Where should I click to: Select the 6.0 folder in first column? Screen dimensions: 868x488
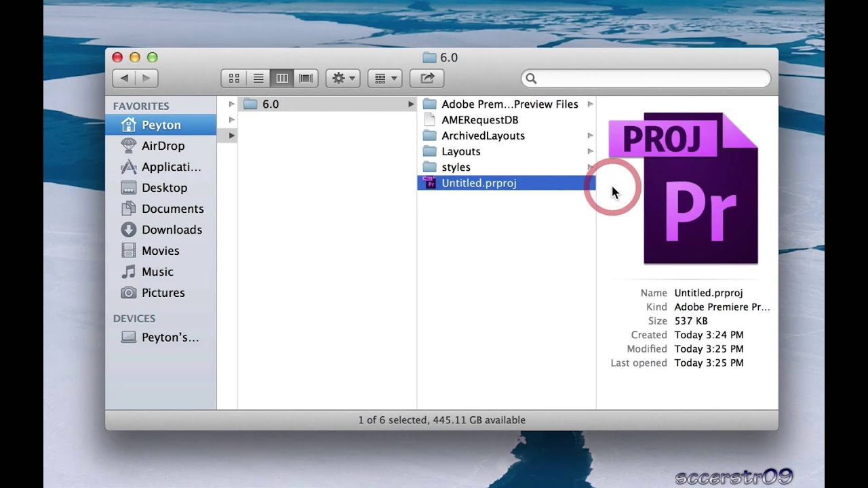coord(327,104)
